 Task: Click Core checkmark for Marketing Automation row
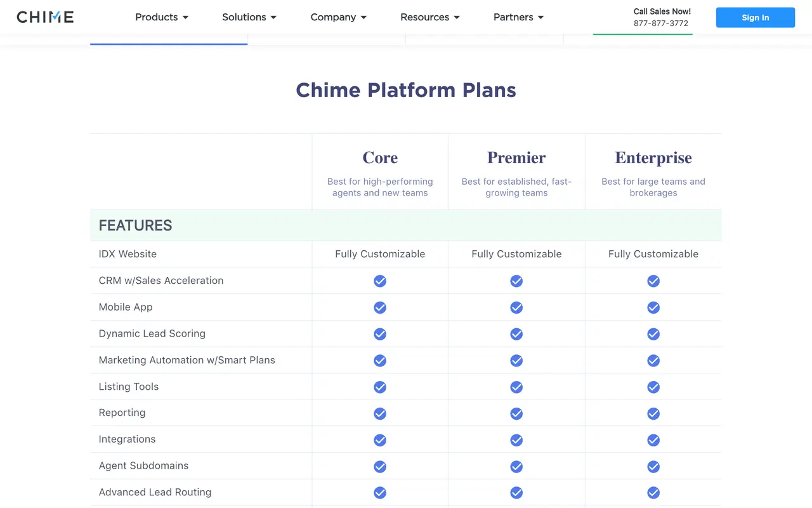(x=380, y=361)
